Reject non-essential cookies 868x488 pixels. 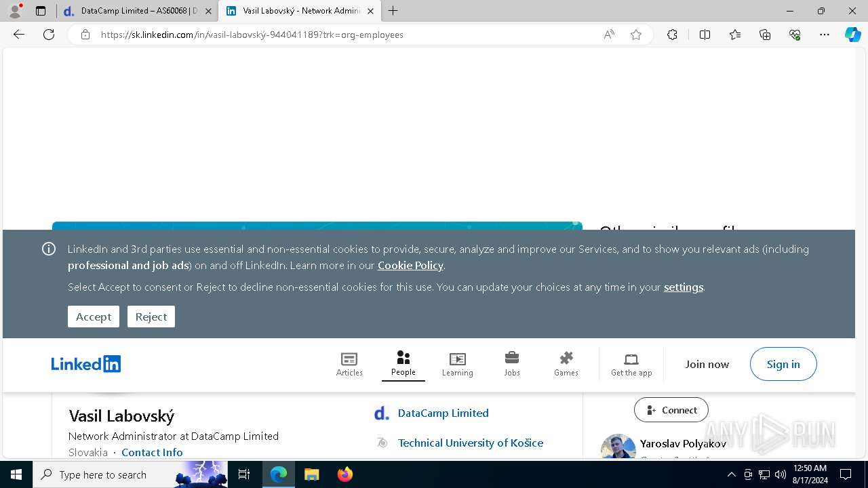pos(151,317)
